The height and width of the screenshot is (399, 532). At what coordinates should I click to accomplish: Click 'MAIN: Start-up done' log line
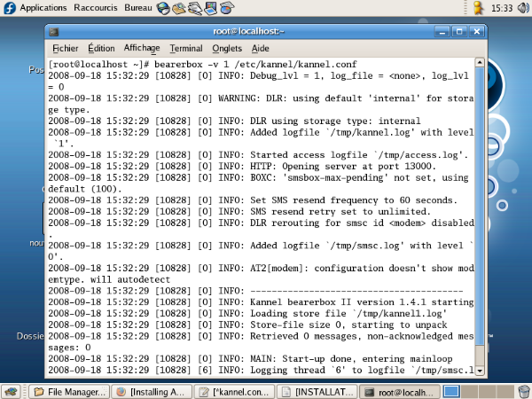pyautogui.click(x=250, y=358)
